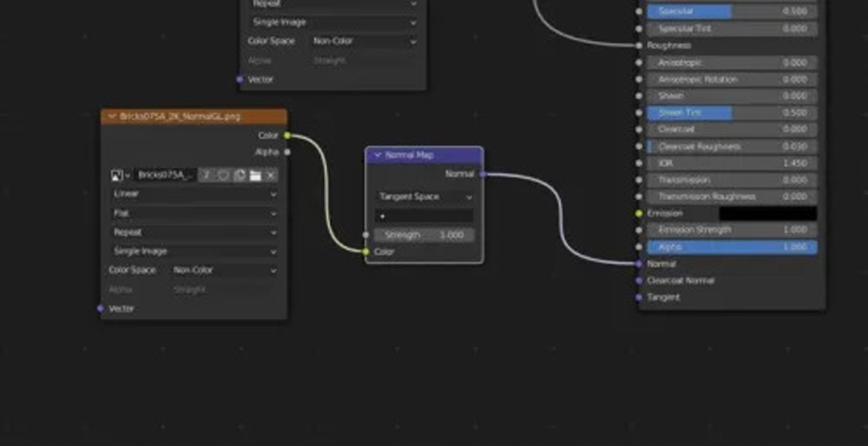Image resolution: width=868 pixels, height=446 pixels.
Task: Unlink the image with the X icon
Action: point(271,175)
